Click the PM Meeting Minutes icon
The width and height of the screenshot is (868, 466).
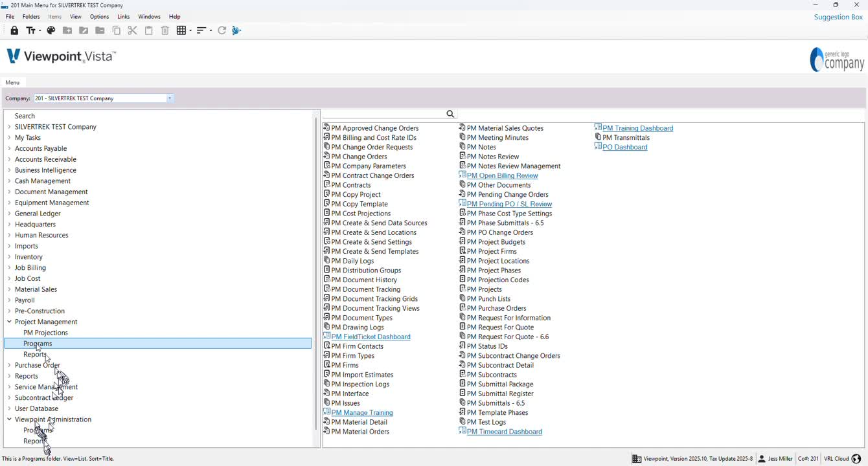(x=463, y=137)
